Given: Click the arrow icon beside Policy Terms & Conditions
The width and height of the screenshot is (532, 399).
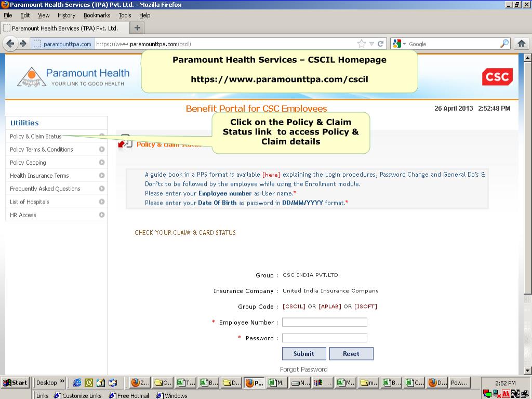Looking at the screenshot, I should point(101,149).
